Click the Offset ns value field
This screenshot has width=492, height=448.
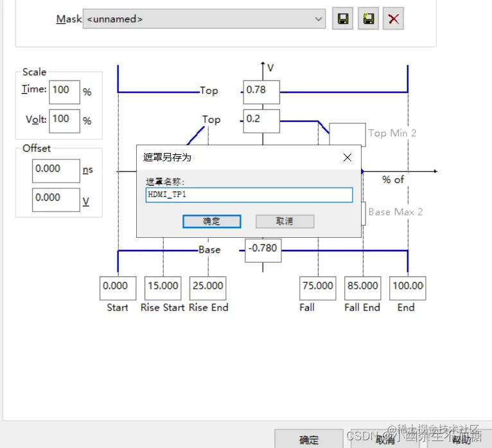(56, 171)
